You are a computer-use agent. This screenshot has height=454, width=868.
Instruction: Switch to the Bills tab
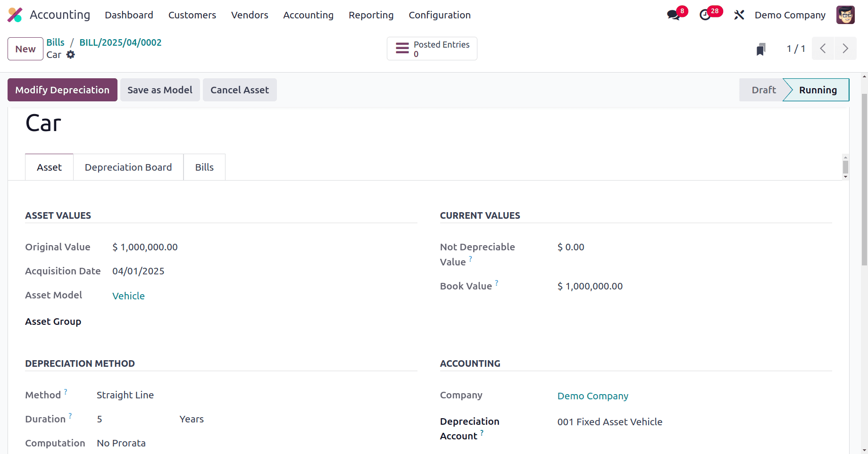[x=204, y=167]
